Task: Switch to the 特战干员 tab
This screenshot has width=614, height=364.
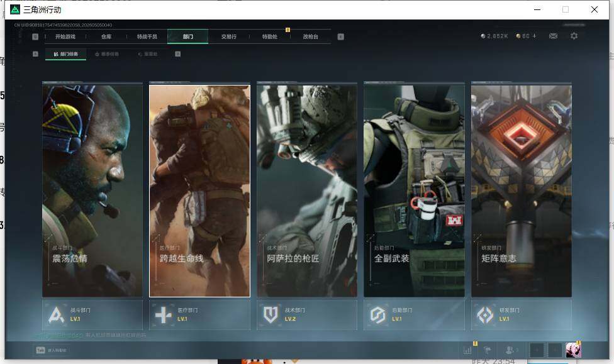Action: pos(147,37)
